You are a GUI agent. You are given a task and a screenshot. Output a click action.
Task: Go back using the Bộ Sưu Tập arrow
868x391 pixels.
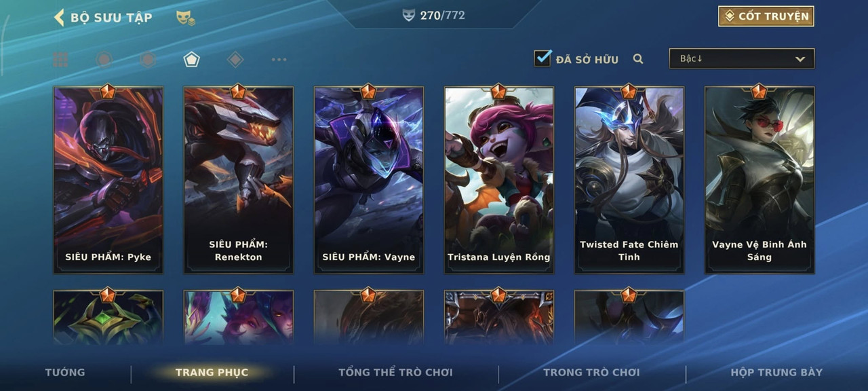[59, 18]
